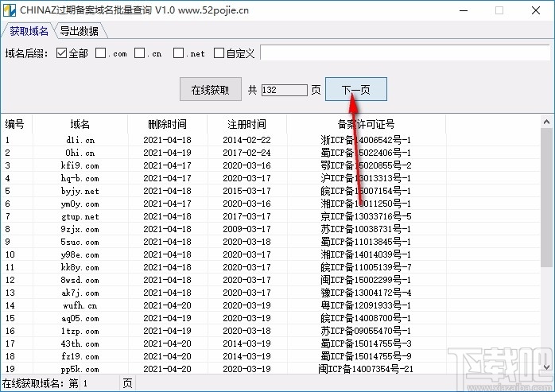Uncheck the 全部 suffix checkbox
The height and width of the screenshot is (392, 555).
61,53
